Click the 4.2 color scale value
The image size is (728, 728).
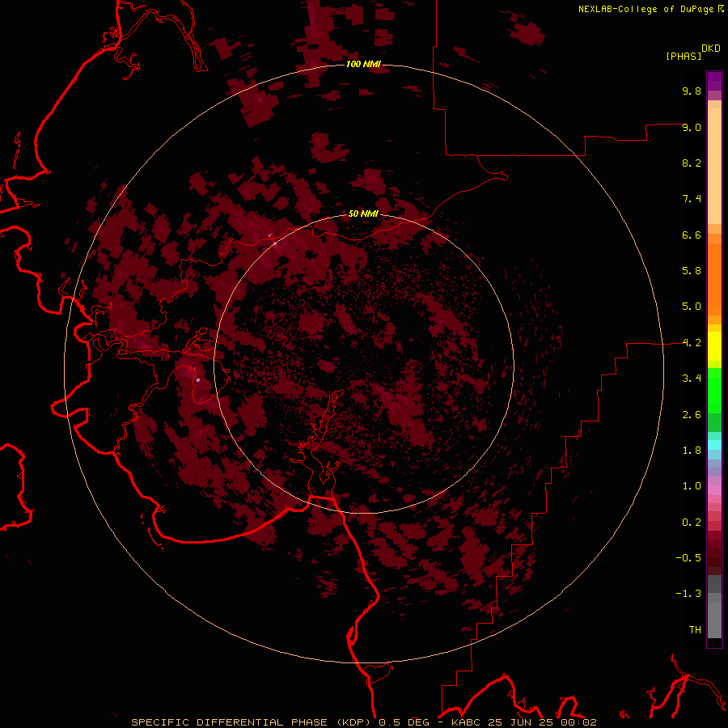pos(692,343)
